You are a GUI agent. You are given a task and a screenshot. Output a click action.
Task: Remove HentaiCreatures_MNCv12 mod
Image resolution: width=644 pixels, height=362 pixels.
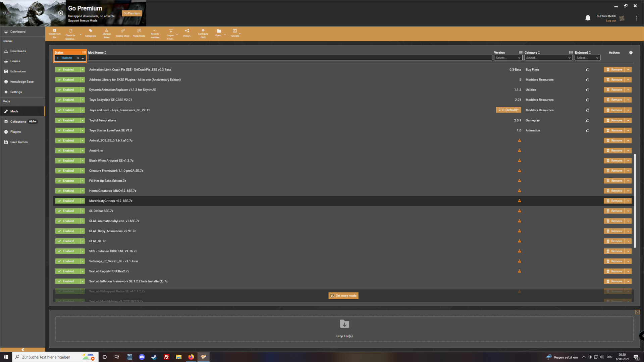614,191
